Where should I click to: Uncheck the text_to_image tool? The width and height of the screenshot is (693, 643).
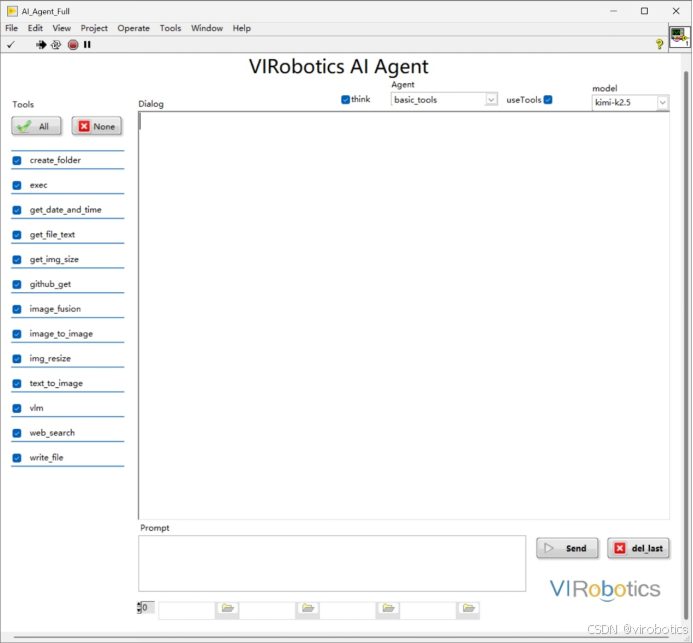[17, 383]
